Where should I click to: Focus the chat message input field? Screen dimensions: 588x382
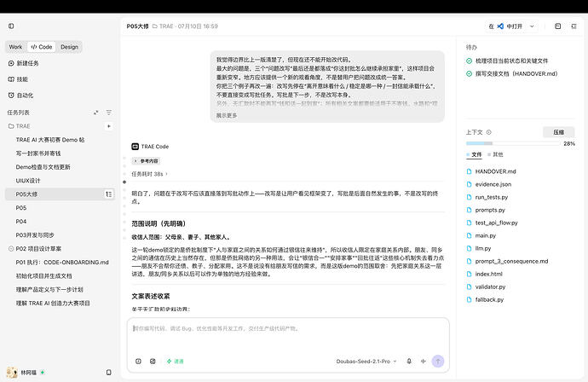click(288, 336)
